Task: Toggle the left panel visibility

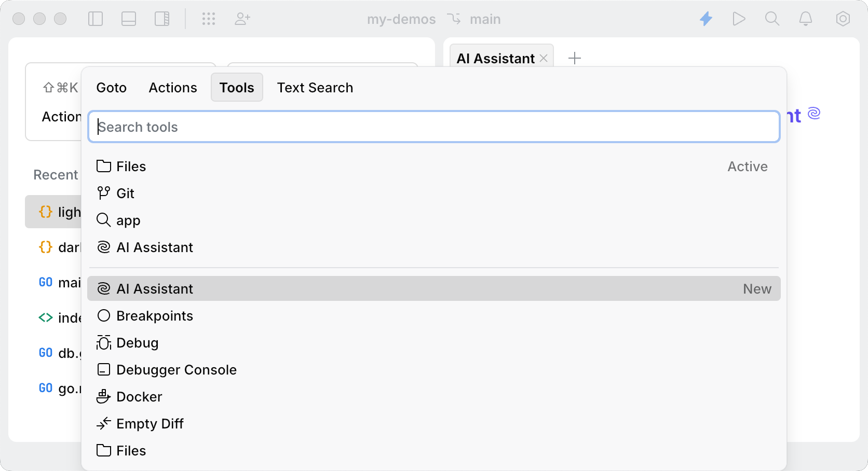Action: point(96,19)
